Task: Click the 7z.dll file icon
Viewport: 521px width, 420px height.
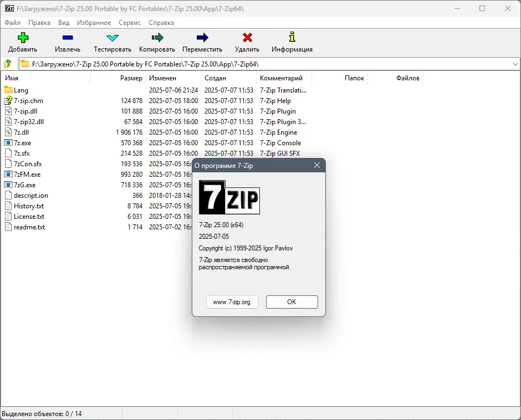Action: (8, 132)
